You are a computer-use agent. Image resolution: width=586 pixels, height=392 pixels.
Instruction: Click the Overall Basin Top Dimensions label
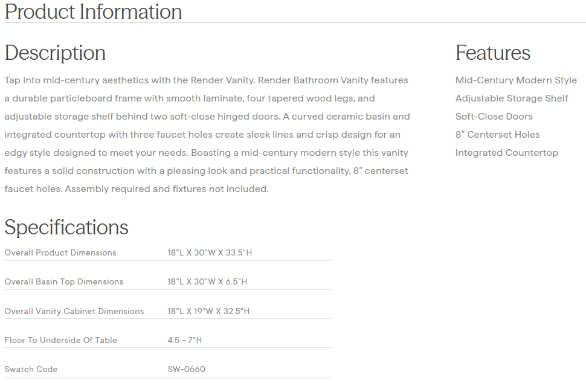pyautogui.click(x=64, y=281)
